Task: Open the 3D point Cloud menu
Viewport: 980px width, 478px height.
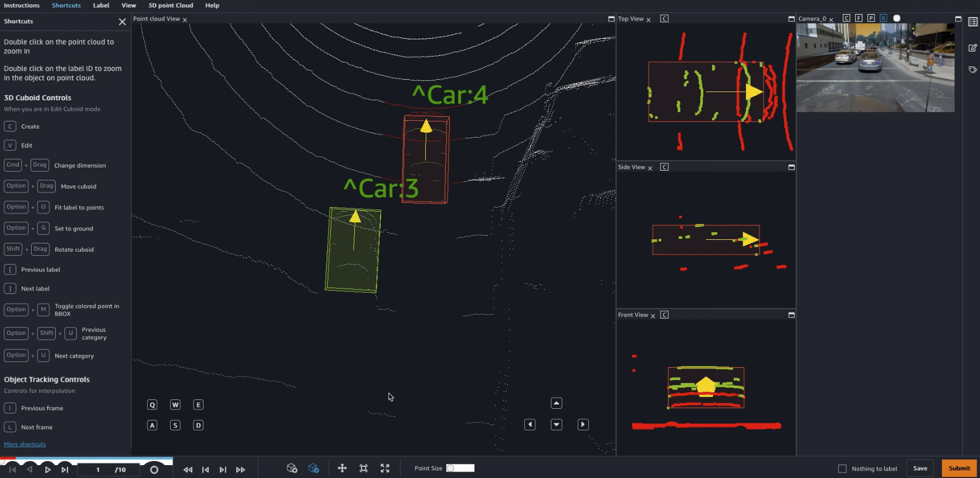Action: pos(170,5)
